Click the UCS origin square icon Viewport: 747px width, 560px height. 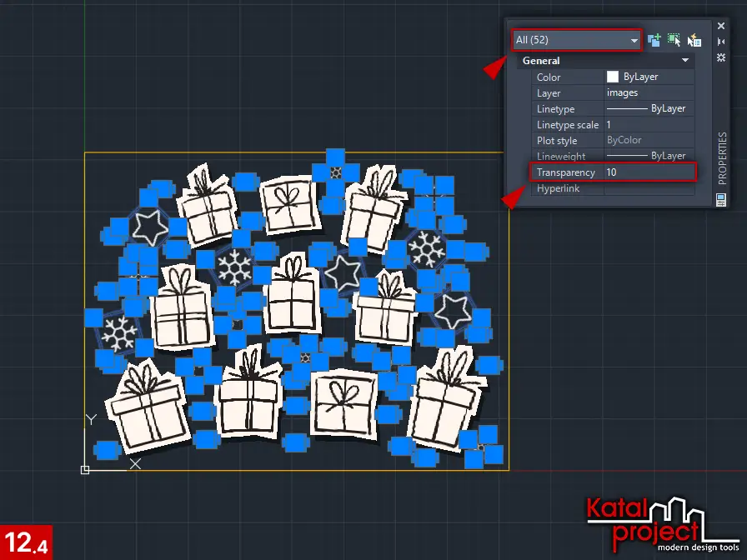click(x=85, y=470)
